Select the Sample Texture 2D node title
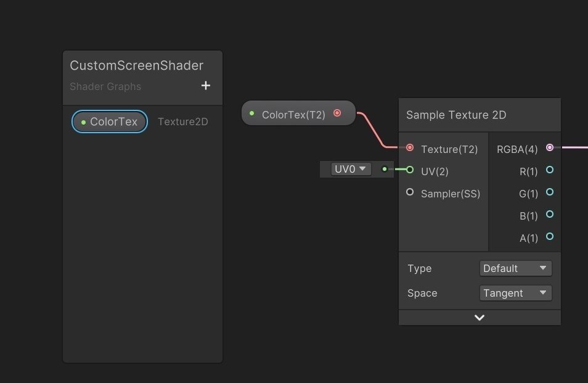The image size is (588, 383). point(456,115)
